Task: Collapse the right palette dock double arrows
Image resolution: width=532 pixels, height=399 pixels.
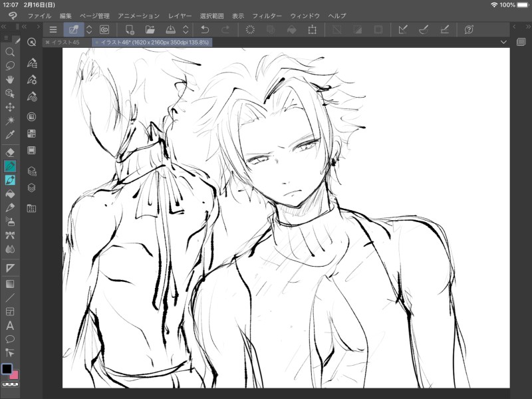Action: point(528,27)
